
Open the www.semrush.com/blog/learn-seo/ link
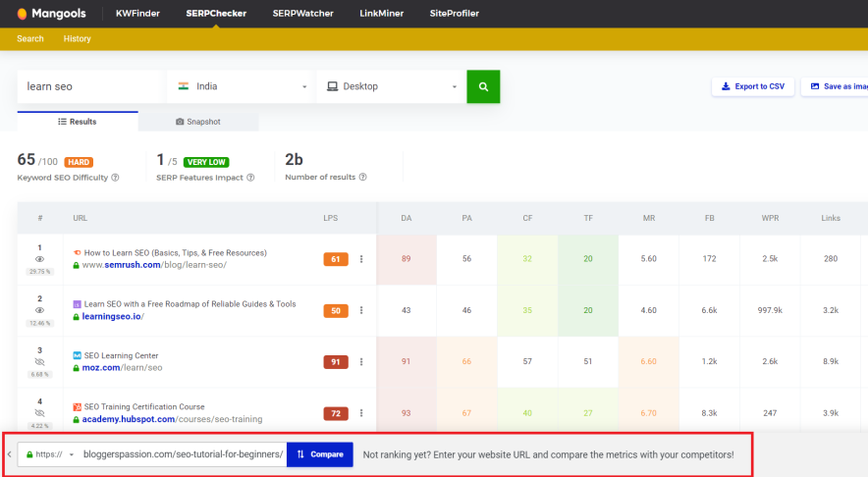(154, 265)
